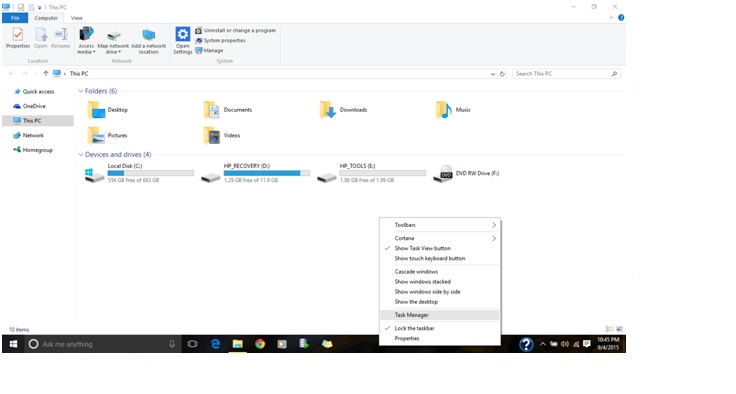Select the HP_TOOLS (E:) drive
This screenshot has height=394, width=736.
371,173
